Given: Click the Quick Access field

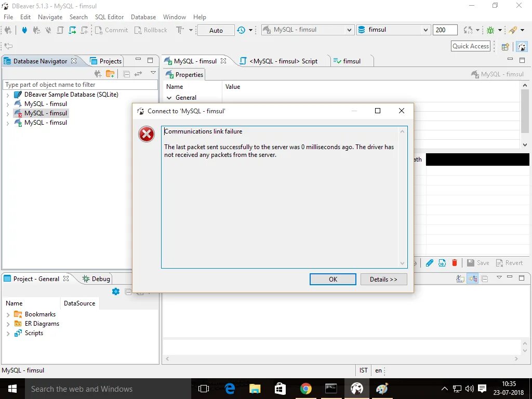Looking at the screenshot, I should [471, 46].
